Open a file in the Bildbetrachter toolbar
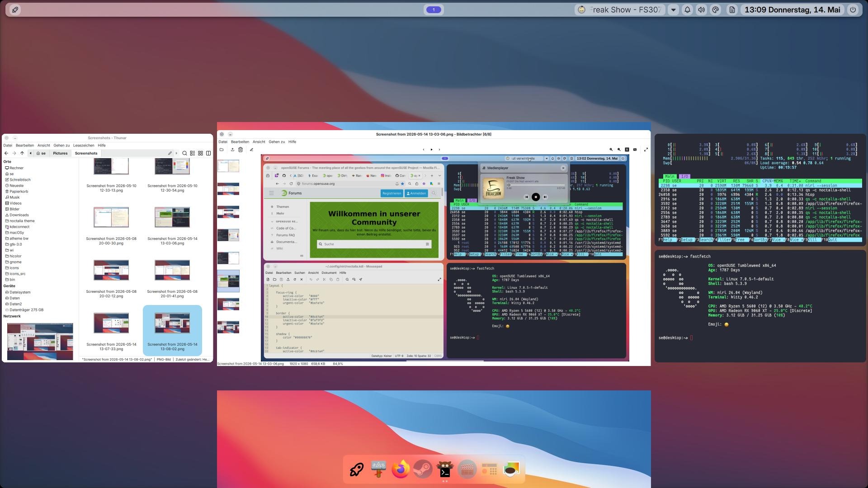Viewport: 868px width, 488px height. pyautogui.click(x=222, y=150)
